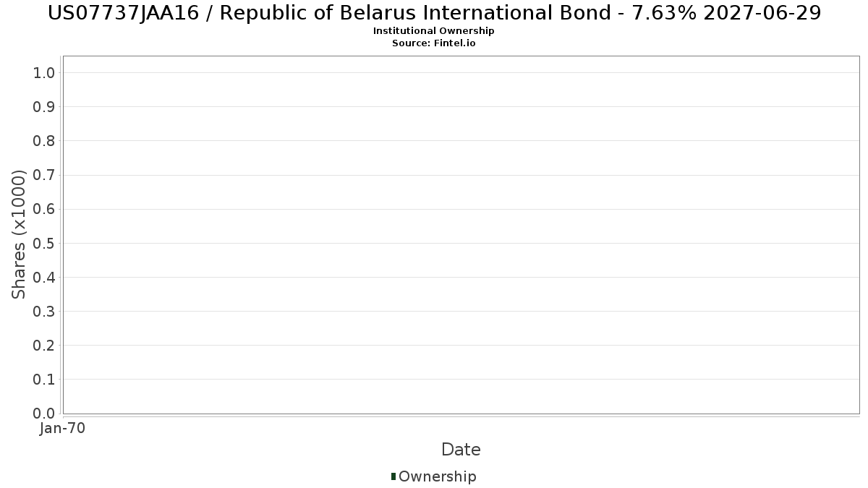Click the 0.9 y-axis tick label
Image resolution: width=868 pixels, height=488 pixels.
(44, 107)
